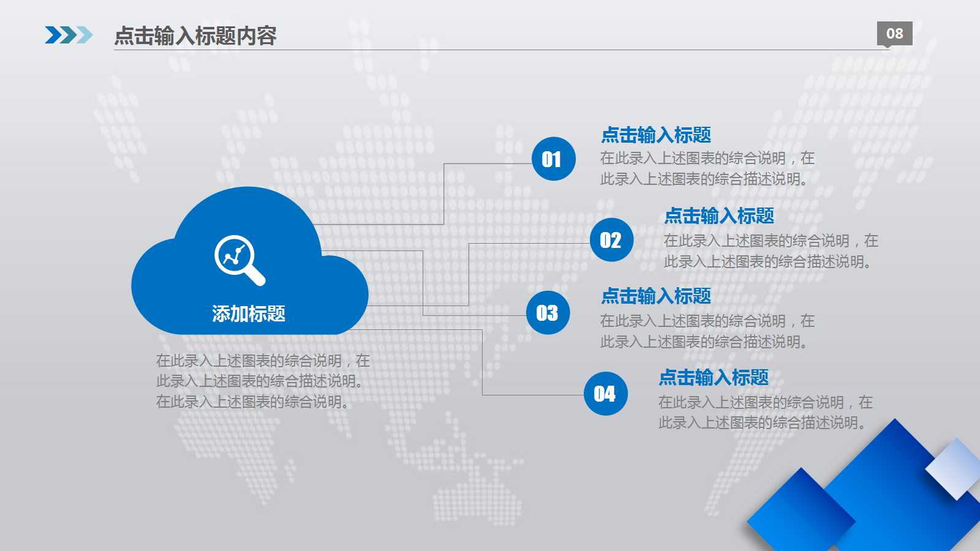Select description text below the cloud
The width and height of the screenshot is (980, 551).
263,381
